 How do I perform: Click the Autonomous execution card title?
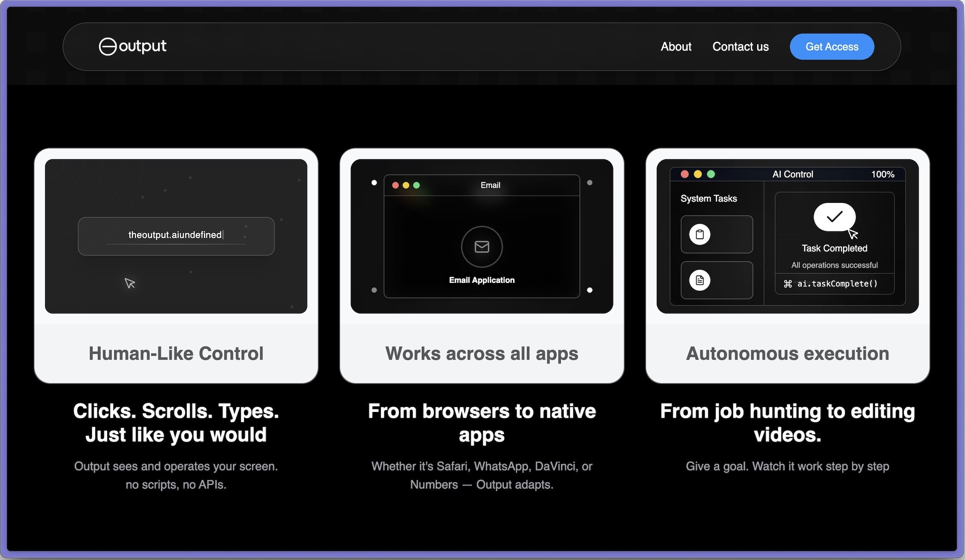coord(787,353)
